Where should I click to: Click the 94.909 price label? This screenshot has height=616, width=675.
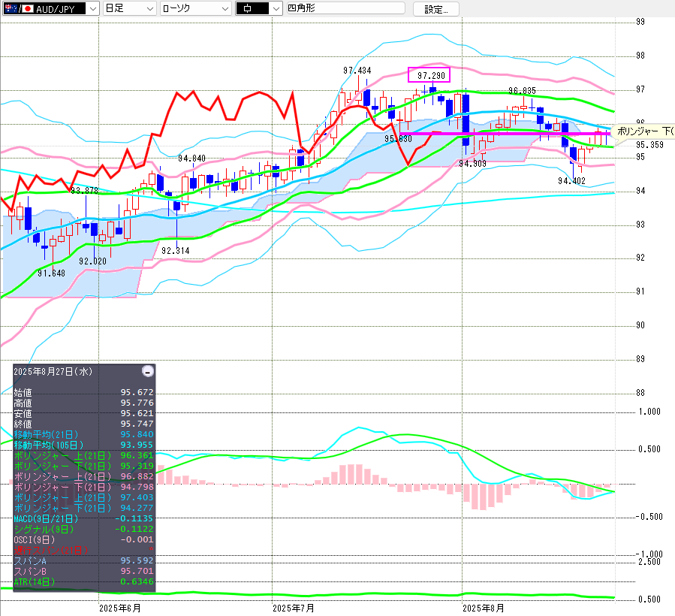(472, 164)
